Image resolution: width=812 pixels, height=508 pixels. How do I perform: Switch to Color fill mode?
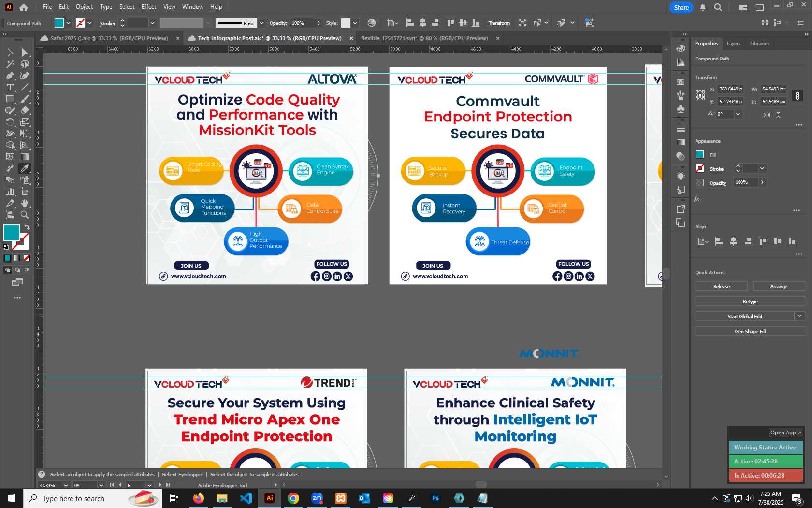(7, 258)
